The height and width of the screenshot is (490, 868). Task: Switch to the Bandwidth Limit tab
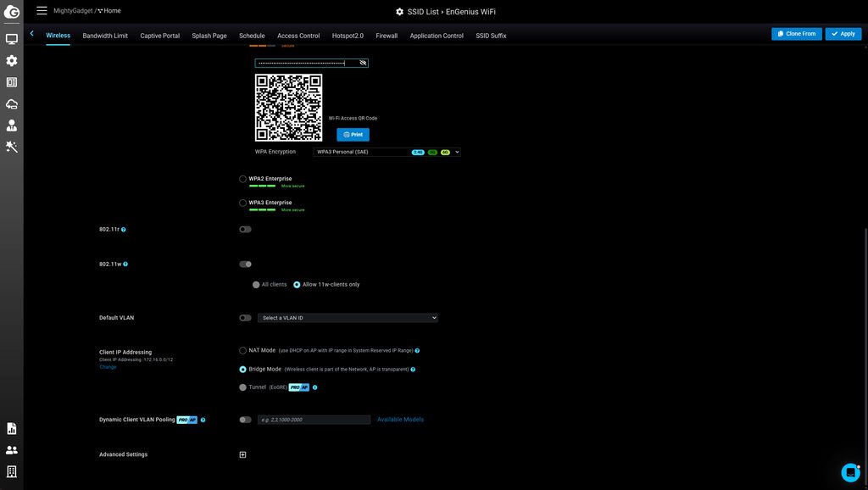[105, 36]
